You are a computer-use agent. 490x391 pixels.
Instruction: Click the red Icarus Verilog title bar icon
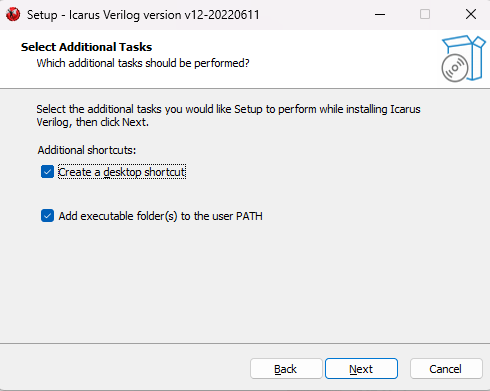pyautogui.click(x=13, y=14)
